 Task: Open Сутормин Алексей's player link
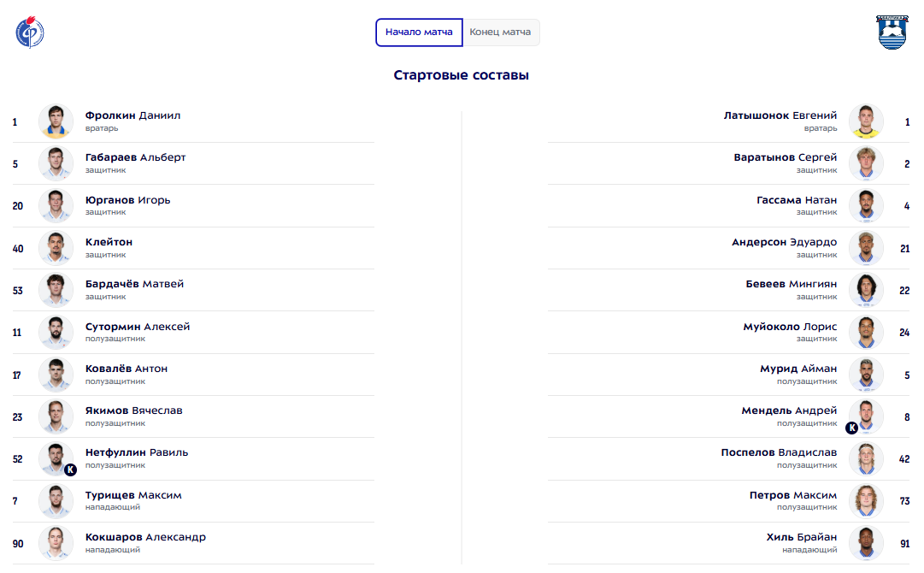click(138, 327)
